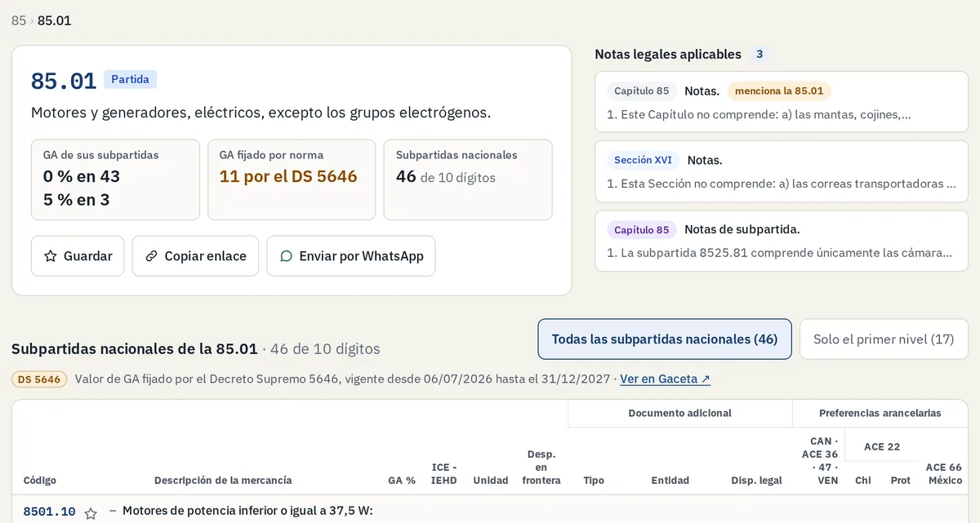Select Solo el primer nivel (17) tab

coord(884,339)
